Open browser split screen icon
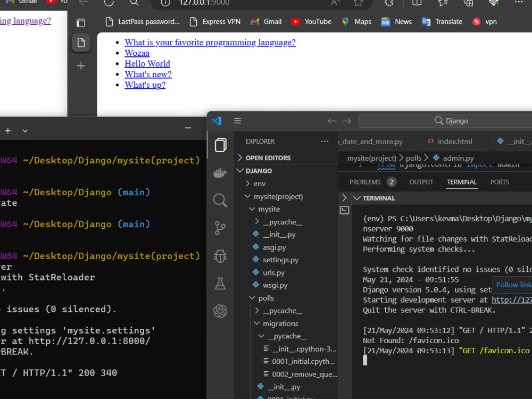Viewport: 532px width, 399px height. (417, 3)
